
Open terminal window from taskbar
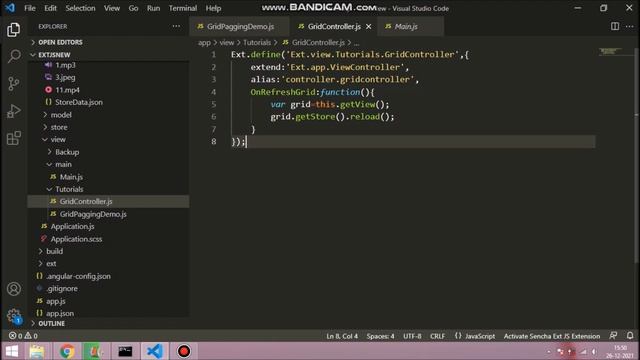pyautogui.click(x=125, y=351)
